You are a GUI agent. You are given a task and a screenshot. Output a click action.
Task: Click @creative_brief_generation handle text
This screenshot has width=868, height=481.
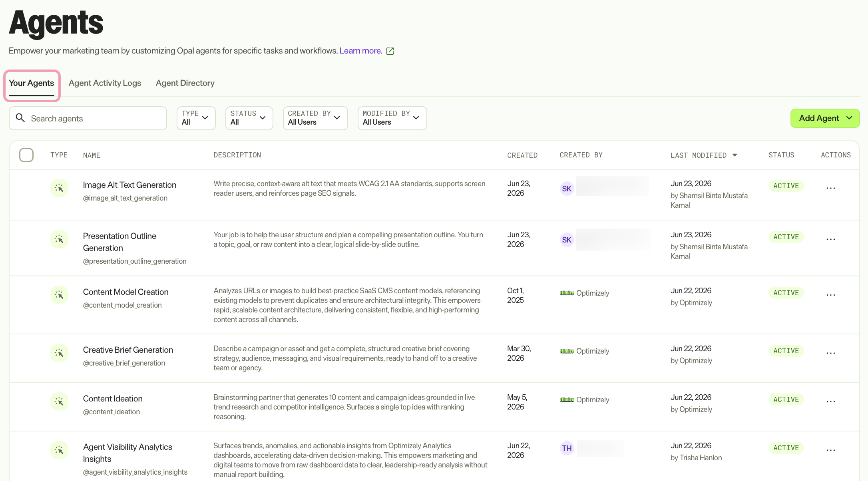(124, 363)
